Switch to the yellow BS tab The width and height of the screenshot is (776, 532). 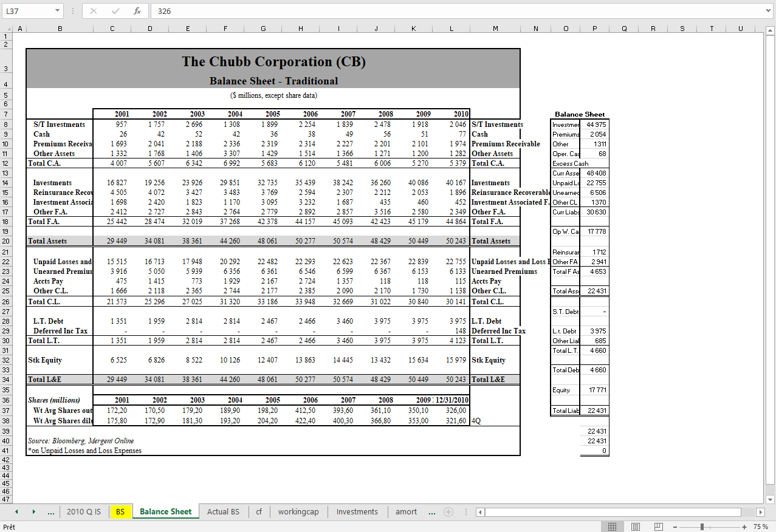(120, 512)
